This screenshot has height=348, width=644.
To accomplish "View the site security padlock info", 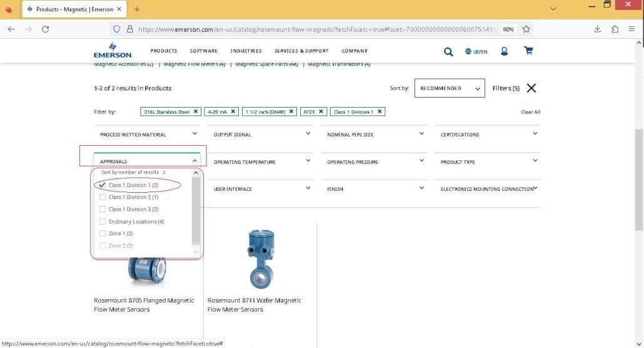I will click(x=130, y=29).
